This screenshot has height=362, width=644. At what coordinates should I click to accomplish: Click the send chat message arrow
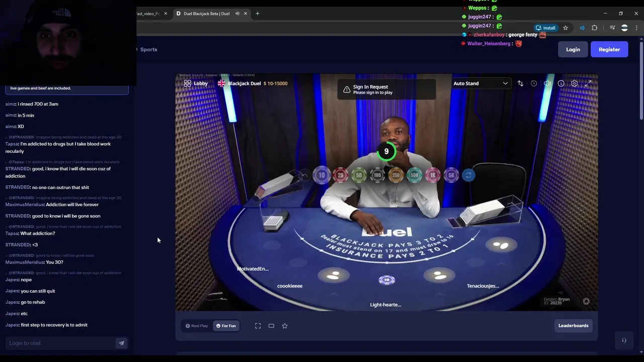(x=121, y=343)
